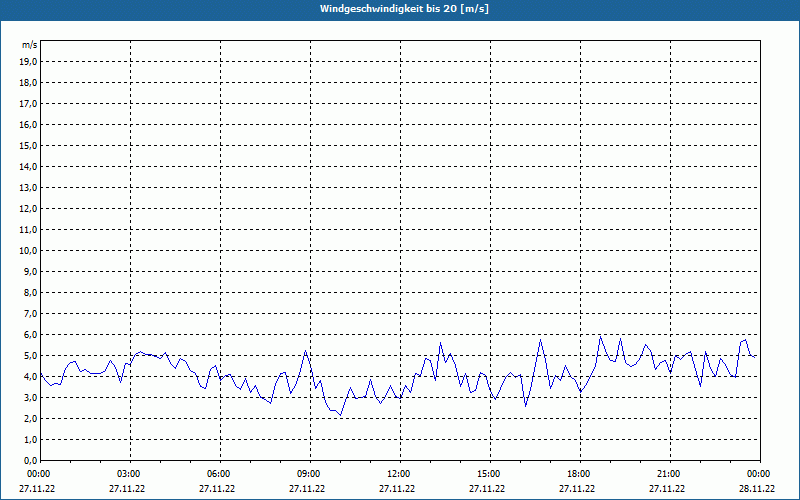Click the 5,0 y-axis label

pos(31,356)
